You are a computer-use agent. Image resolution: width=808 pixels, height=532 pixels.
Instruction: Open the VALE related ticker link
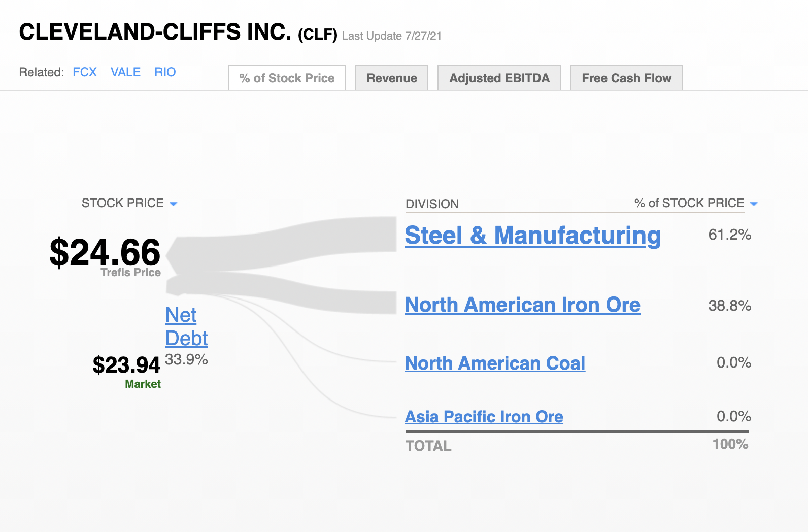click(126, 72)
